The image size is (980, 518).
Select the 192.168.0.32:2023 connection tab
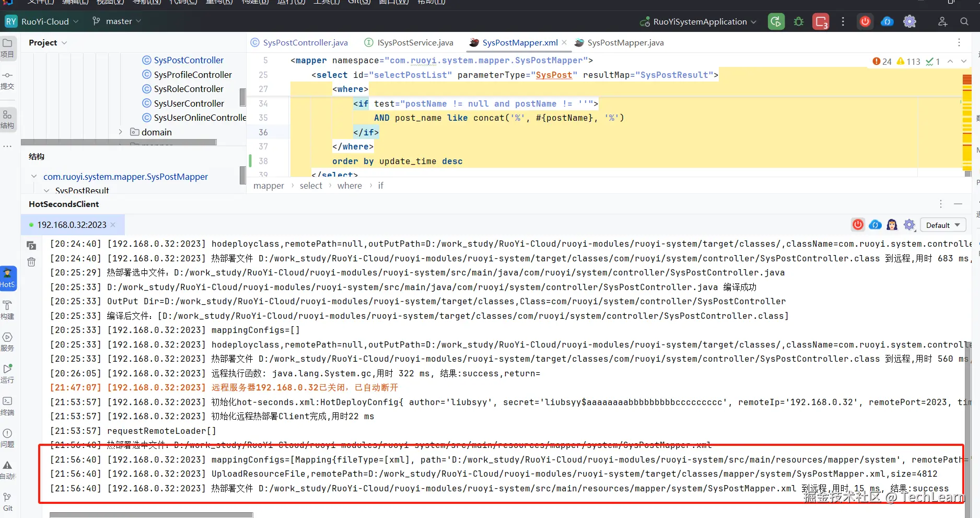tap(72, 225)
